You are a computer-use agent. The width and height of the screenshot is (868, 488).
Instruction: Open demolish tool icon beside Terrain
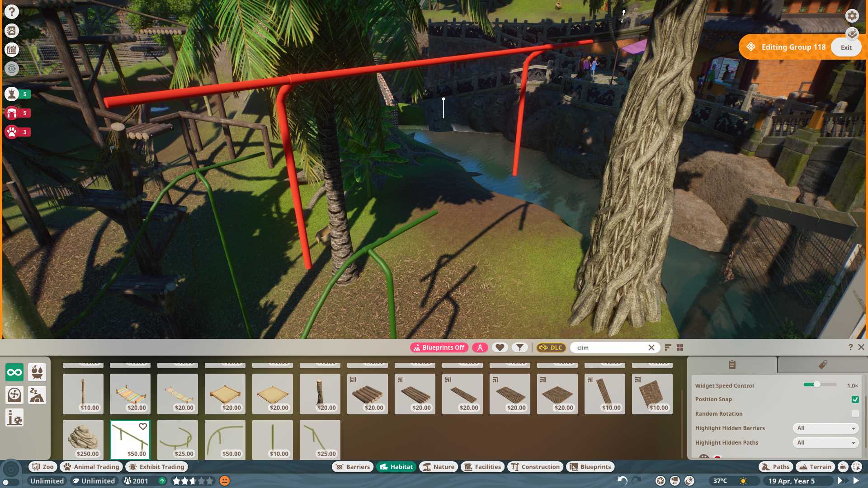coord(843,467)
